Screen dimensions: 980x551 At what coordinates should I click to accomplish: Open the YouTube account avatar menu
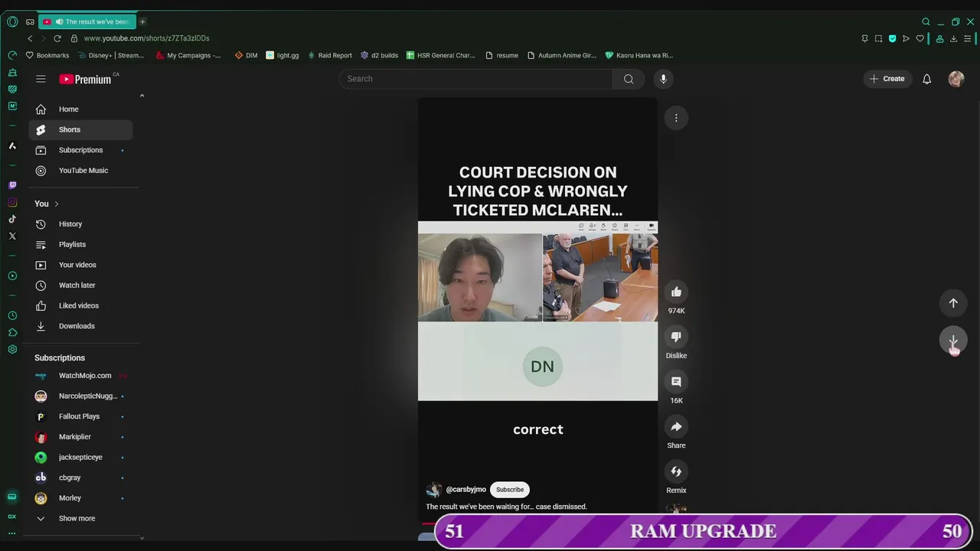click(x=956, y=79)
